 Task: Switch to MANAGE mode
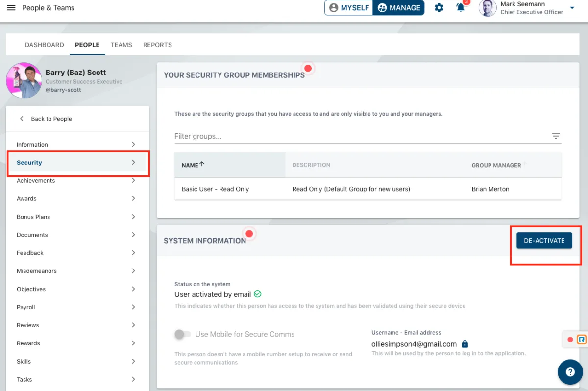pos(399,8)
